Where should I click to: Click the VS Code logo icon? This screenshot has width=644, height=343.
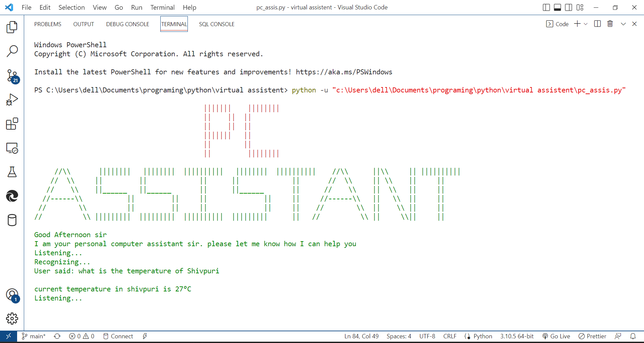point(9,7)
